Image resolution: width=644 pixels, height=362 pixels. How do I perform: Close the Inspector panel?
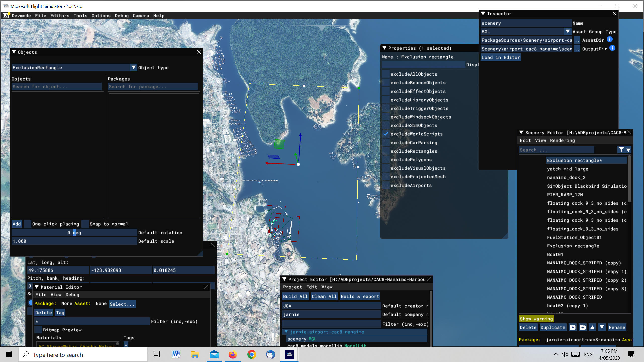tap(614, 14)
